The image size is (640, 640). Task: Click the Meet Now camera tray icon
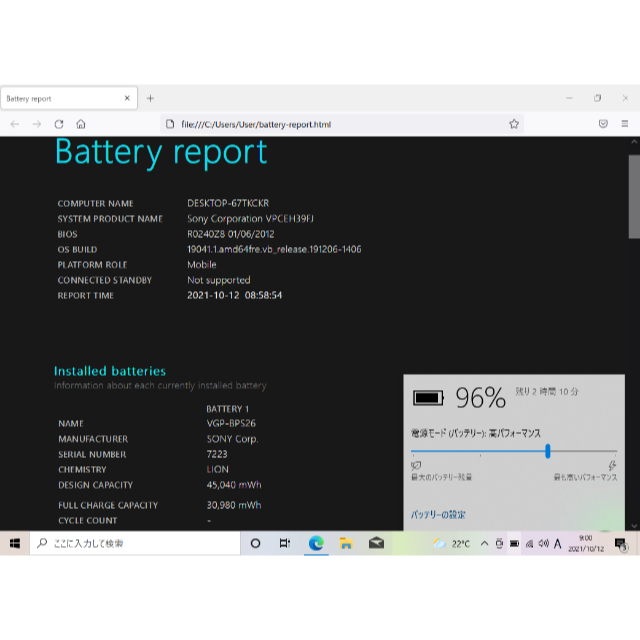point(499,543)
